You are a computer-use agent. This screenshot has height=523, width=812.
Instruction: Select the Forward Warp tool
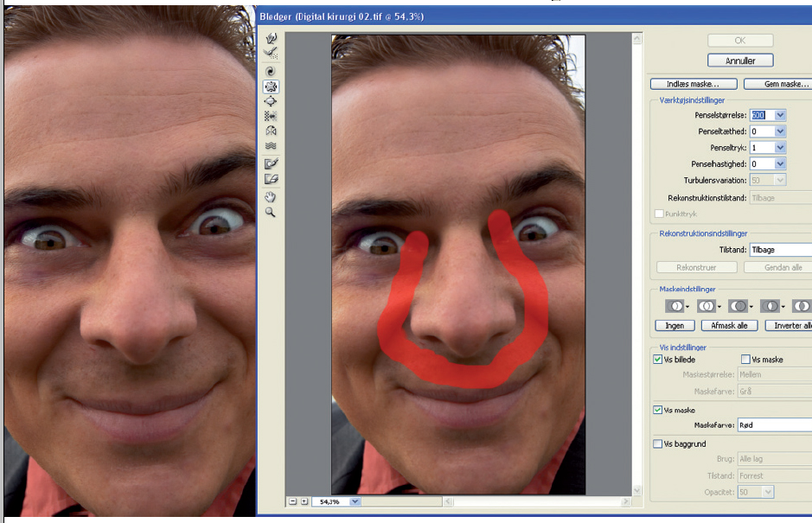(x=271, y=38)
